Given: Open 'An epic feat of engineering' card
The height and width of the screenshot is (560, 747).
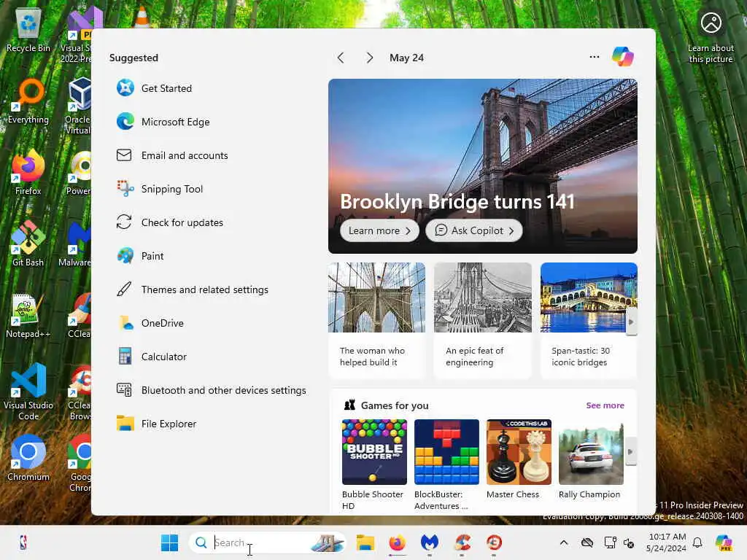Looking at the screenshot, I should pos(483,320).
